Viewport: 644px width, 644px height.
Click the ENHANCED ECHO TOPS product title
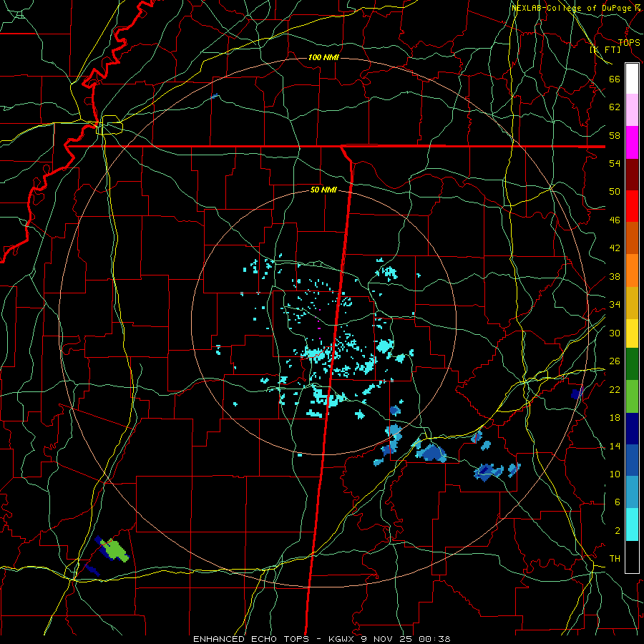(x=251, y=639)
